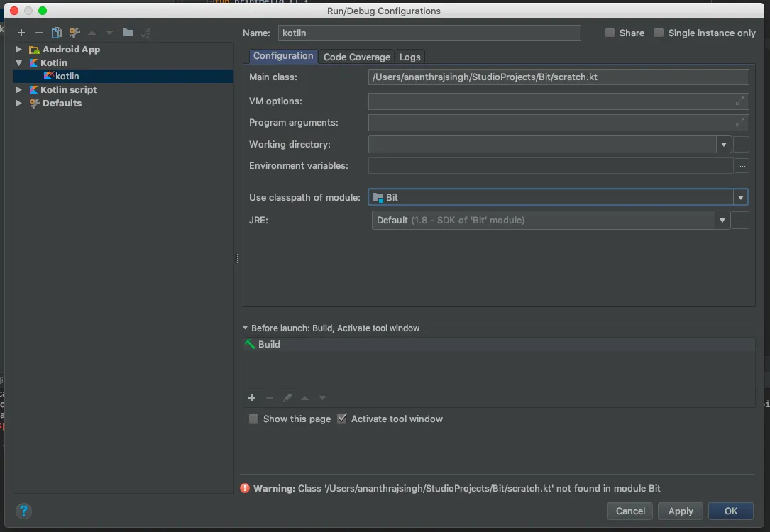Screen dimensions: 770x532
Task: Move configuration down in the left toolbar
Action: [109, 33]
